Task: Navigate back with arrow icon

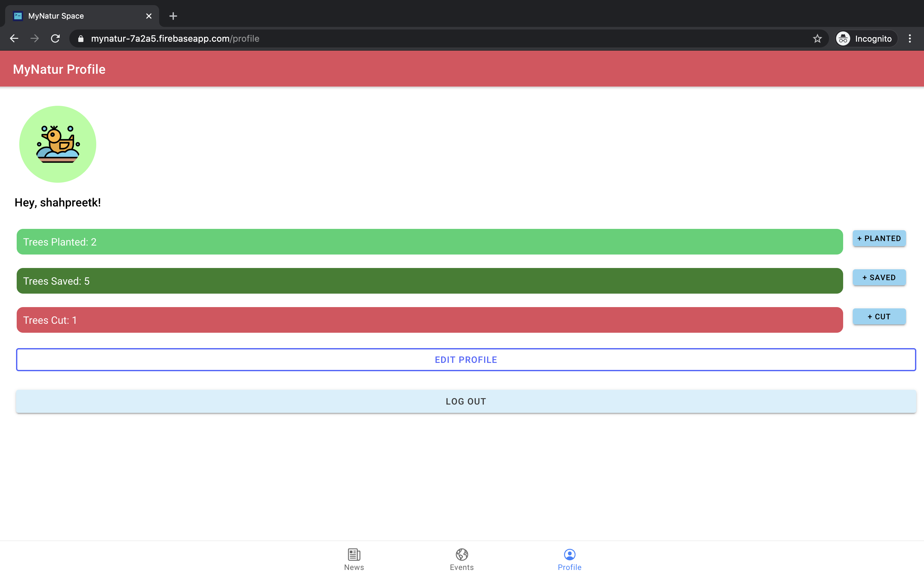Action: (14, 38)
